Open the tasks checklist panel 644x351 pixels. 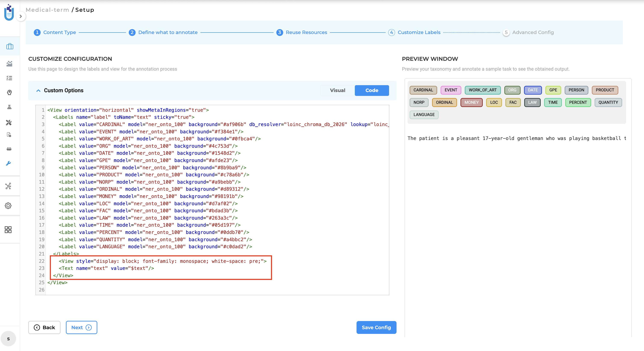coord(9,78)
